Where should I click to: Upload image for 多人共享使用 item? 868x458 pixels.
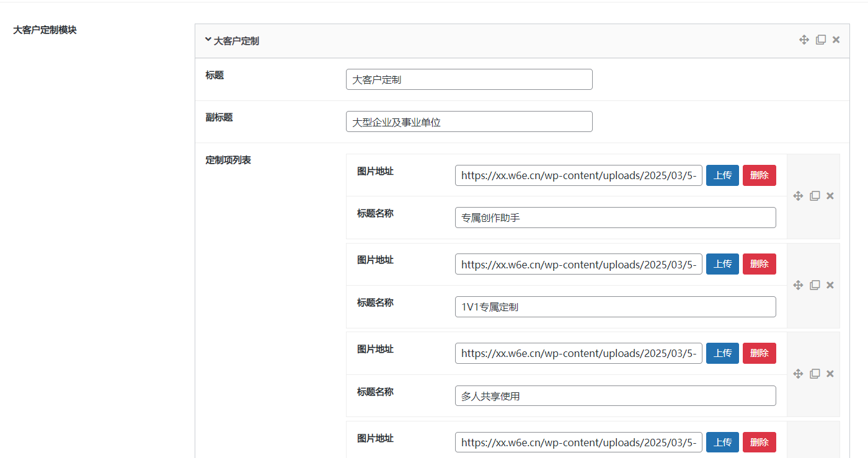coord(722,353)
